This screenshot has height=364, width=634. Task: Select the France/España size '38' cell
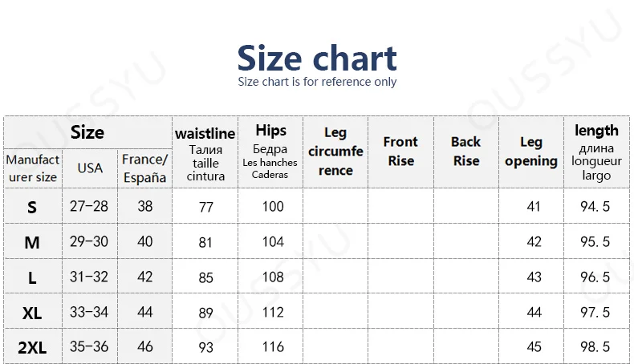point(144,206)
